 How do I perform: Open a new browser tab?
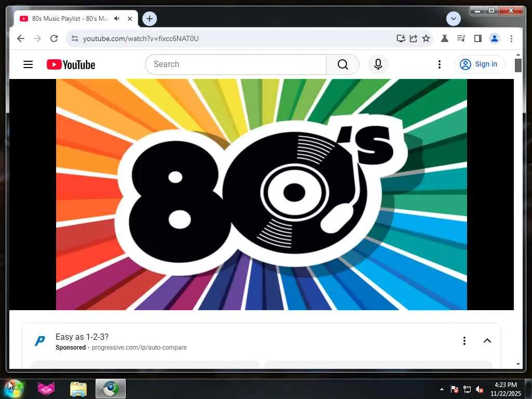(150, 19)
